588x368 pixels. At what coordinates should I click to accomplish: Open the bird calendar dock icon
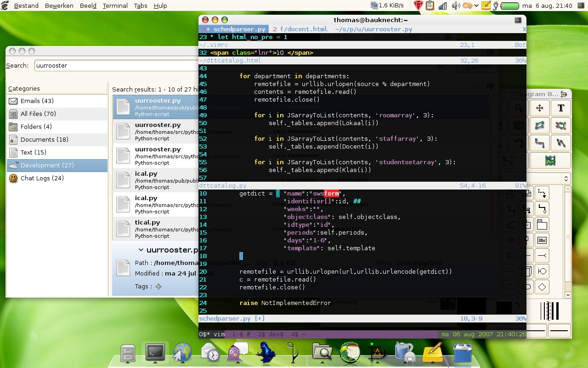pyautogui.click(x=350, y=353)
